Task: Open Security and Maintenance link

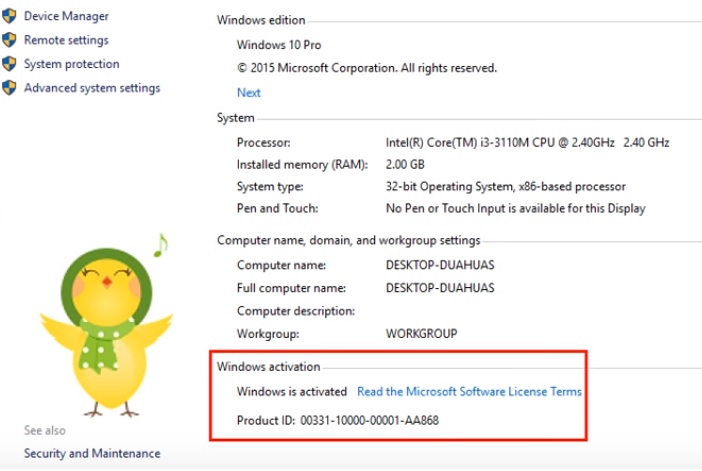Action: click(92, 454)
